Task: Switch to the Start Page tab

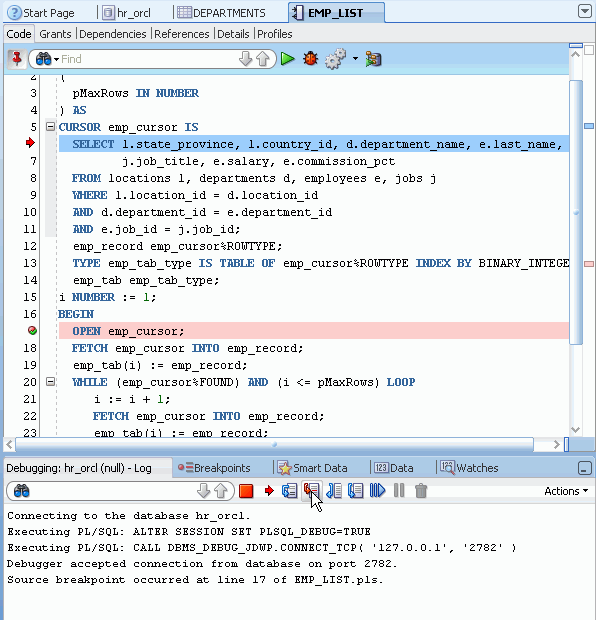Action: click(41, 13)
